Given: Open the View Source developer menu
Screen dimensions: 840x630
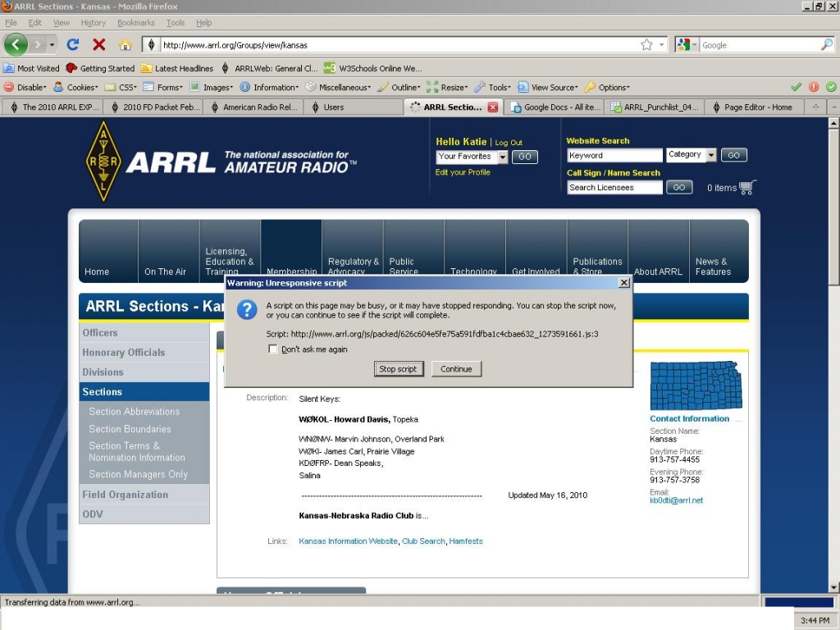Looking at the screenshot, I should point(547,87).
